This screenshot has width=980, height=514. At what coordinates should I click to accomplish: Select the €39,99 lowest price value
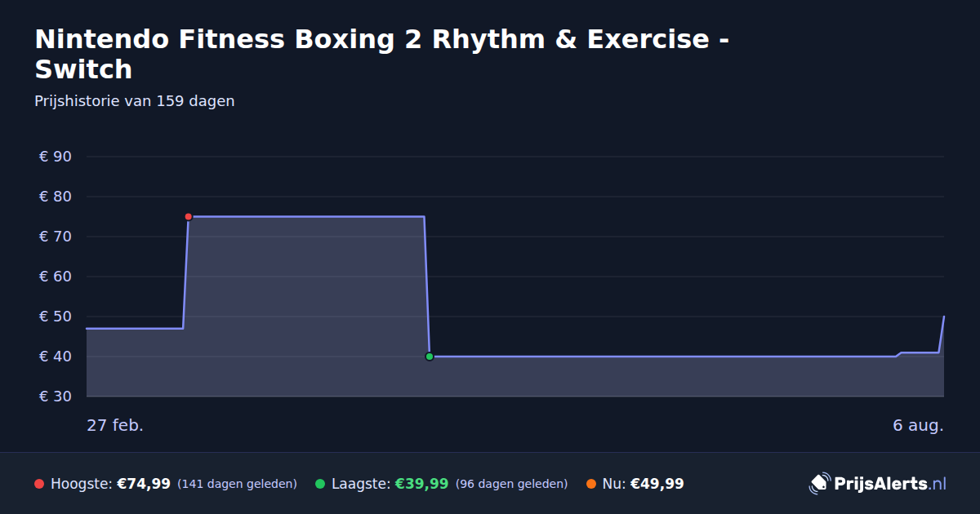tap(422, 484)
